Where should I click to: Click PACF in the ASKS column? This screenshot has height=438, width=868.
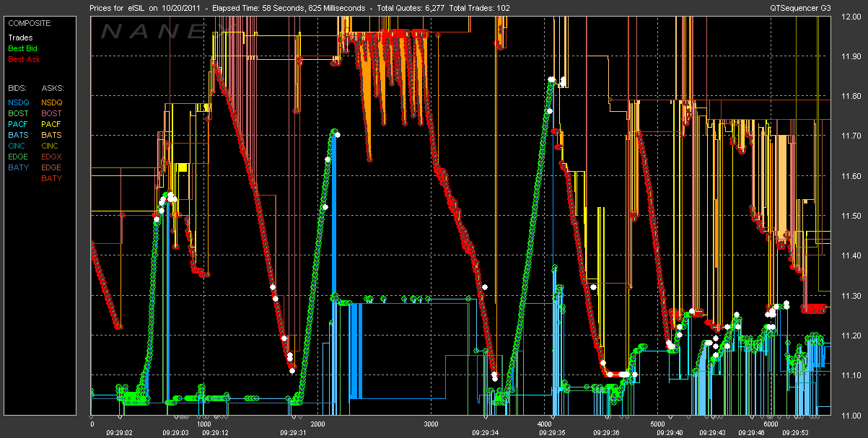click(52, 124)
